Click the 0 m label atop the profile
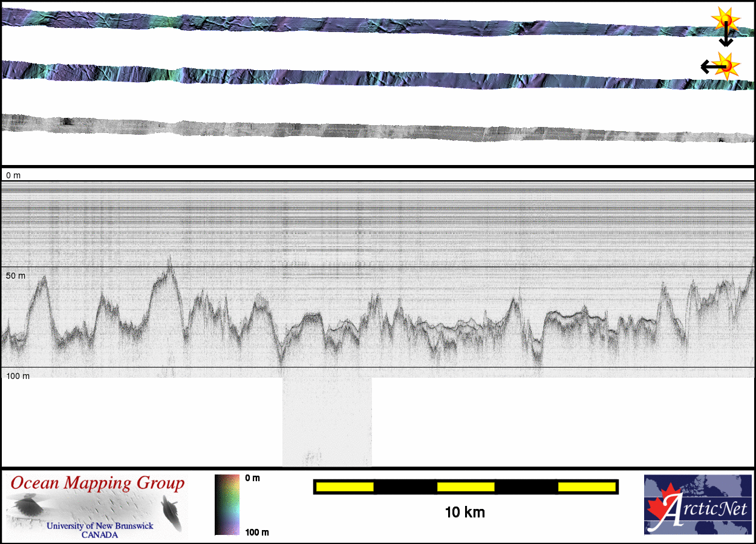Image resolution: width=756 pixels, height=544 pixels. click(x=13, y=175)
